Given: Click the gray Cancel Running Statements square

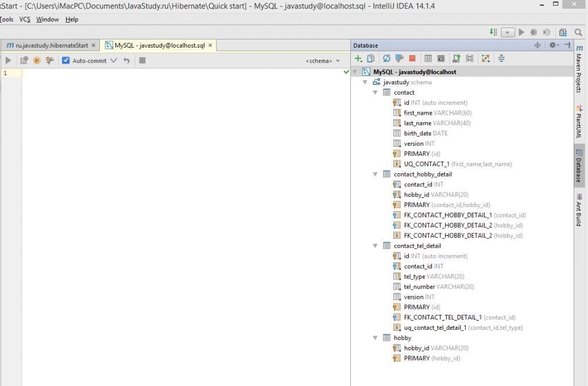Looking at the screenshot, I should tap(142, 60).
